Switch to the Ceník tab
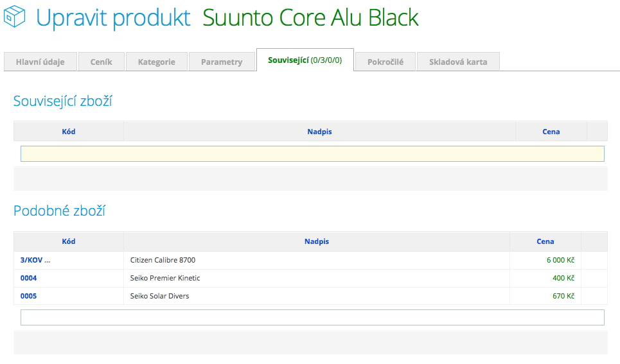620x364 pixels. pos(102,62)
